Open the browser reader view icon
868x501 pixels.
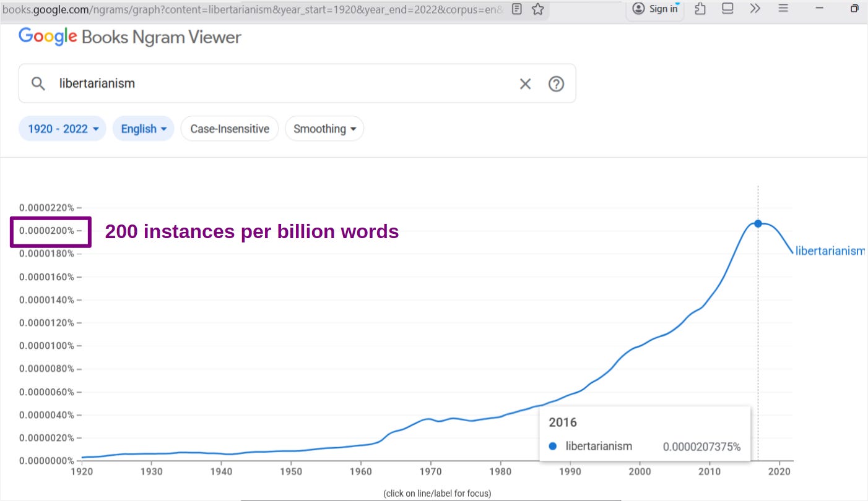tap(517, 9)
